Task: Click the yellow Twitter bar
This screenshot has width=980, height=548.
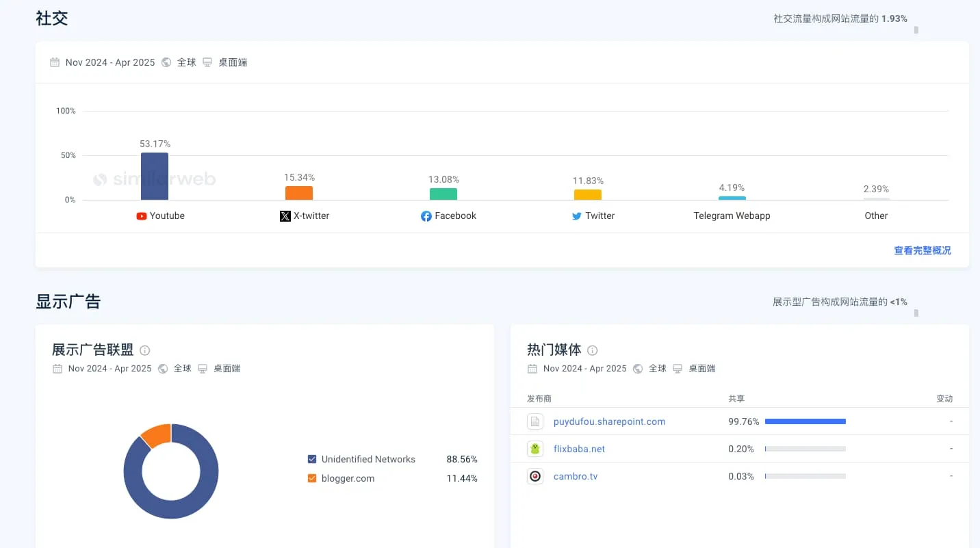Action: pos(588,195)
